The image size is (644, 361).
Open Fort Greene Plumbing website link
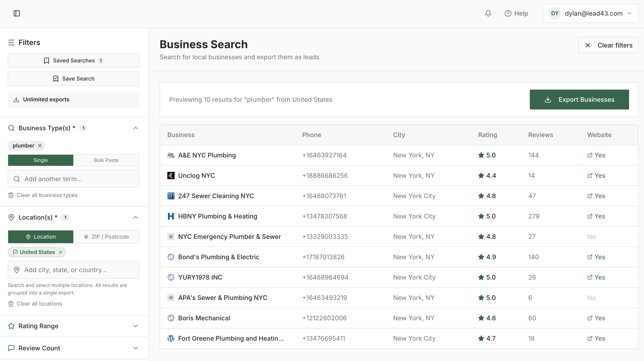[x=596, y=339]
